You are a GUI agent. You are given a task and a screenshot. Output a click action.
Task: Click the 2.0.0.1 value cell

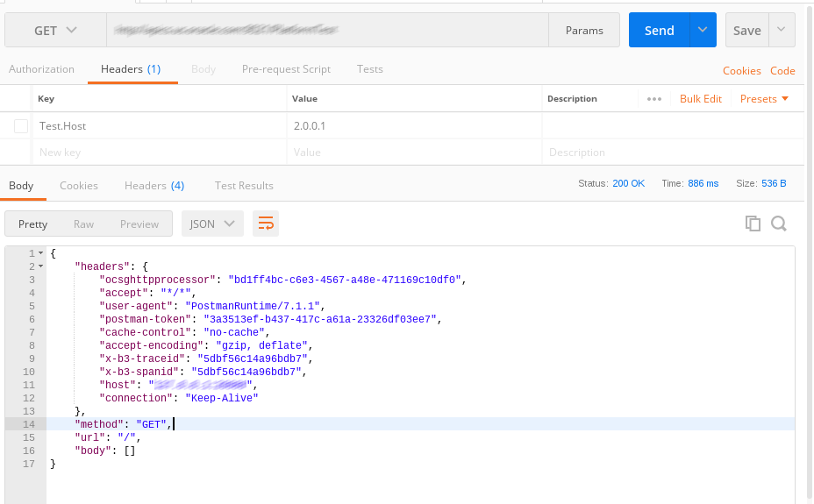pos(414,126)
